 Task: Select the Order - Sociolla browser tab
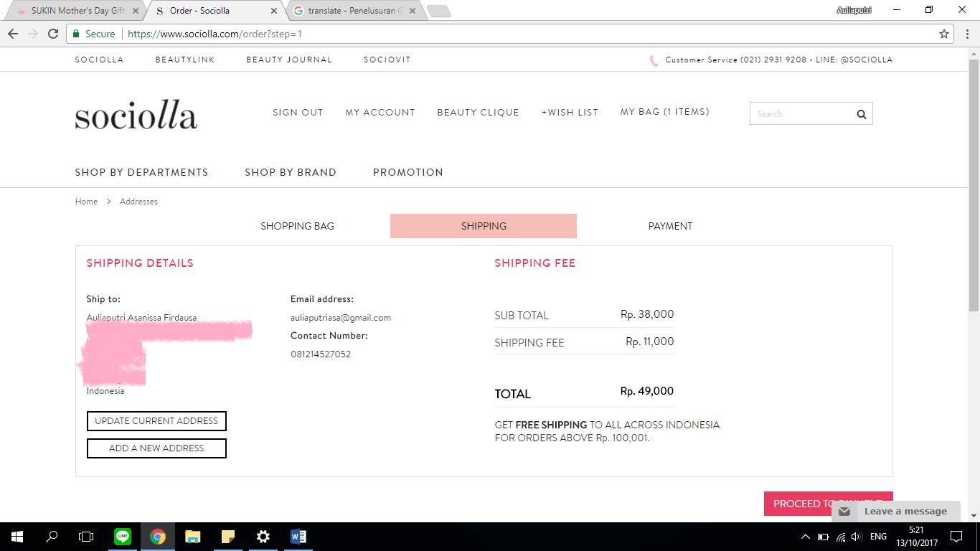[x=215, y=11]
